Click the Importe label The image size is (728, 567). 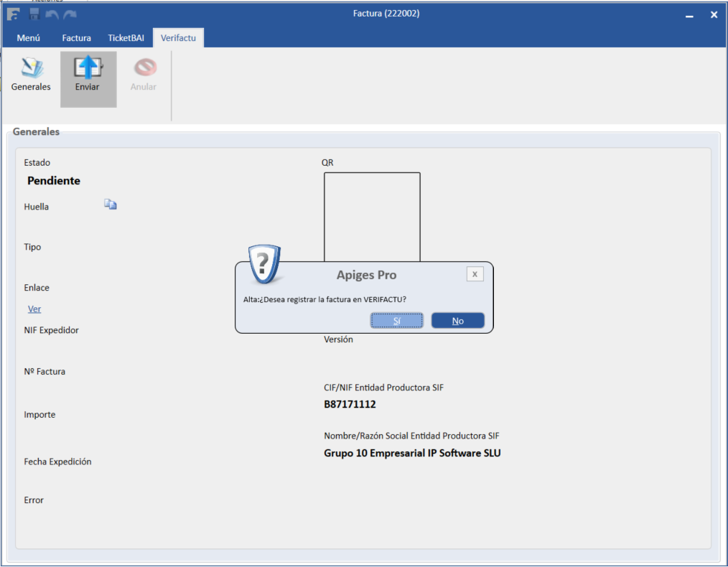click(x=39, y=415)
